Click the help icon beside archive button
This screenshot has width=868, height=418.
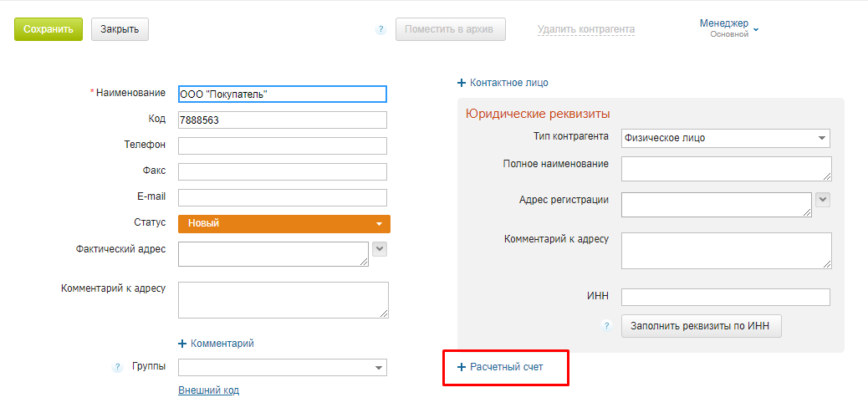(x=380, y=30)
